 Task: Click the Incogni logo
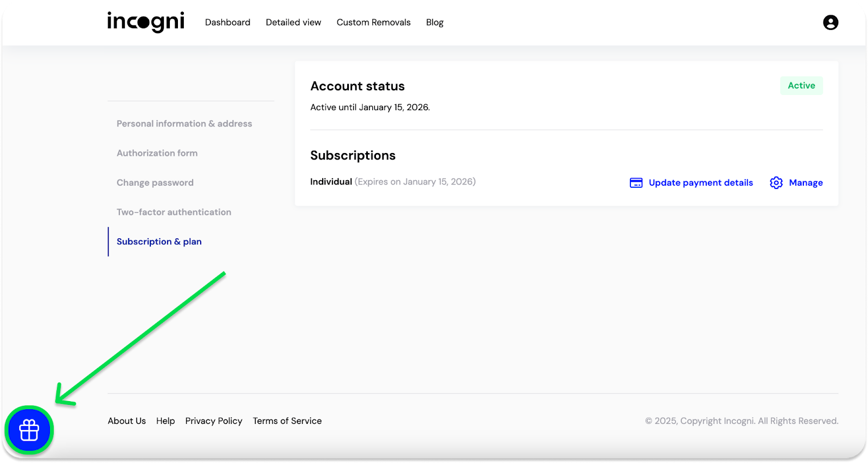coord(145,22)
